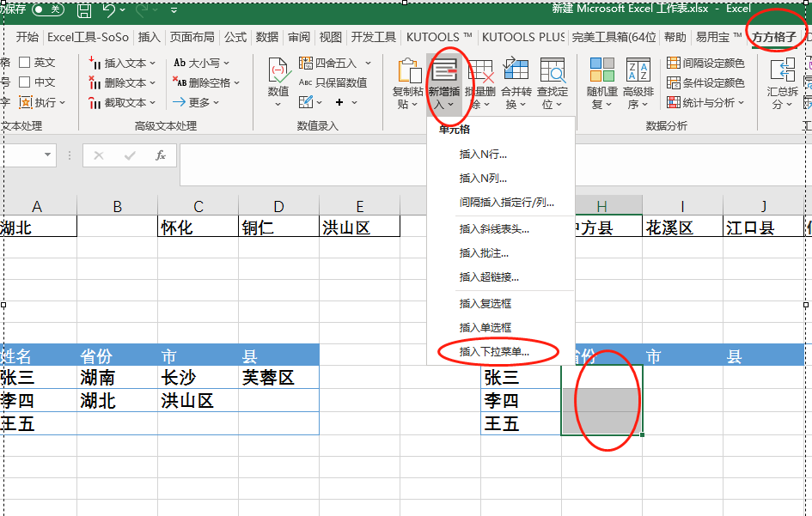Click the 四舍五入 rounding icon

point(306,63)
